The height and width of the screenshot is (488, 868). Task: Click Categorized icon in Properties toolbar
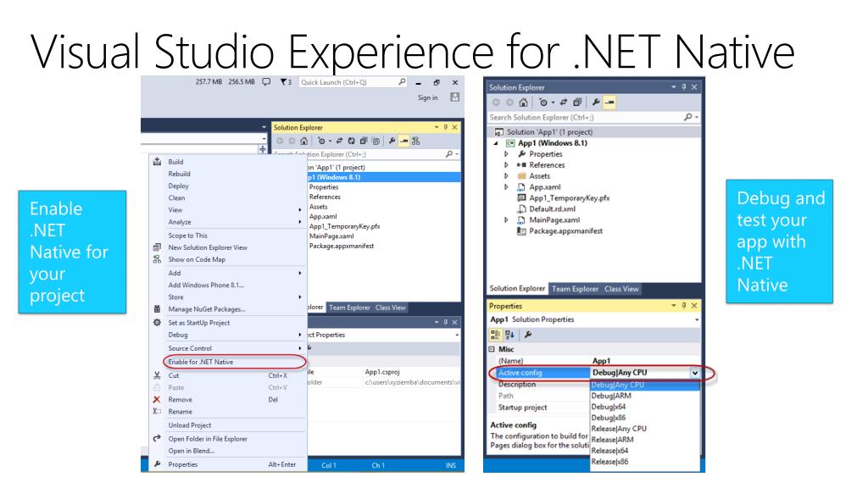point(495,335)
